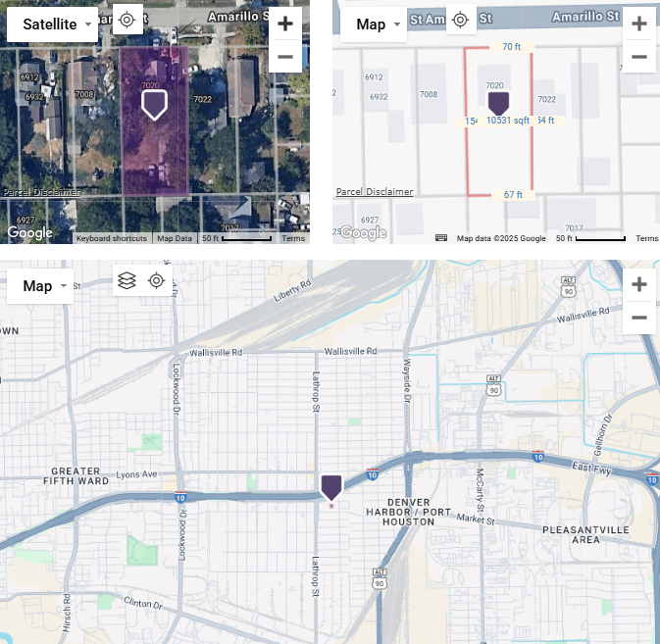660x644 pixels.
Task: Zoom in on the area map
Action: (x=639, y=284)
